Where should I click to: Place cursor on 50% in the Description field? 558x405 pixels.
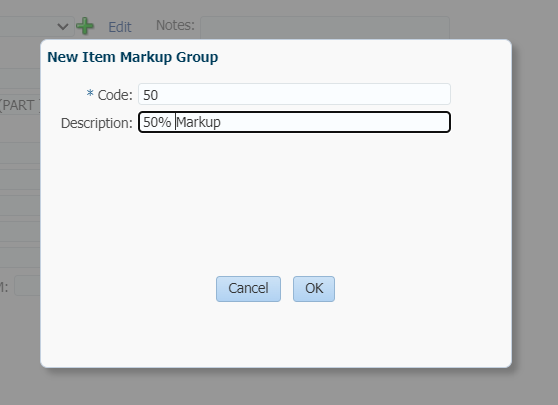point(157,122)
